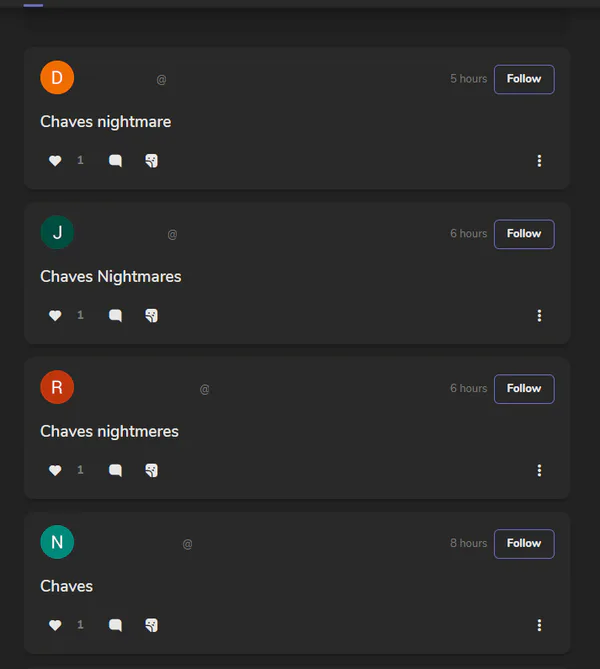The width and height of the screenshot is (600, 669).
Task: Share the "Chaves Nightmares" post
Action: (151, 316)
